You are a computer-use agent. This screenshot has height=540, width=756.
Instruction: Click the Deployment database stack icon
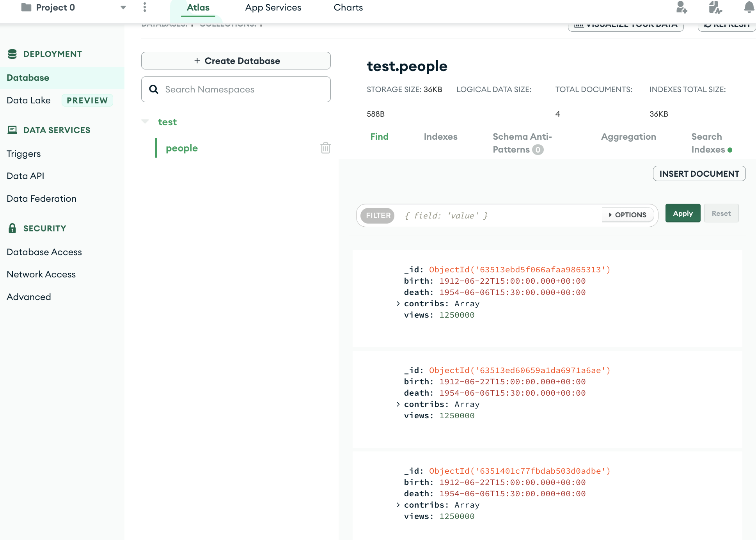(12, 54)
